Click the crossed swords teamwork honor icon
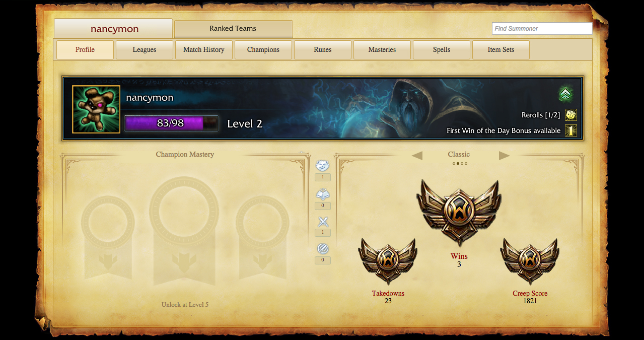 point(323,222)
